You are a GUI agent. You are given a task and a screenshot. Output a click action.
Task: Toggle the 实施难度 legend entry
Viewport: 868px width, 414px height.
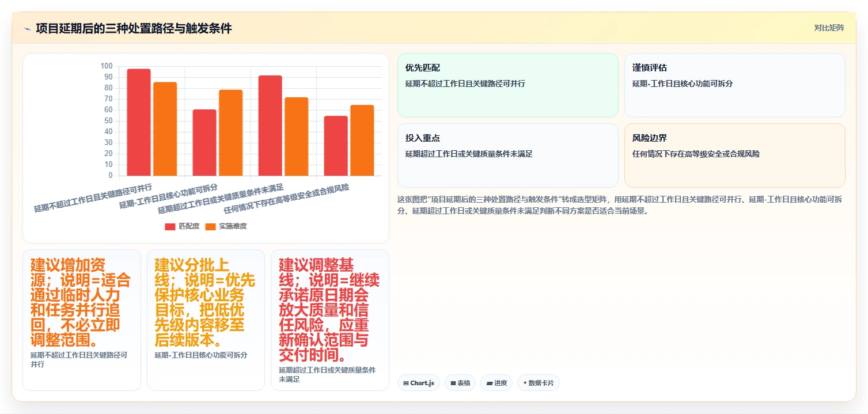pyautogui.click(x=226, y=226)
